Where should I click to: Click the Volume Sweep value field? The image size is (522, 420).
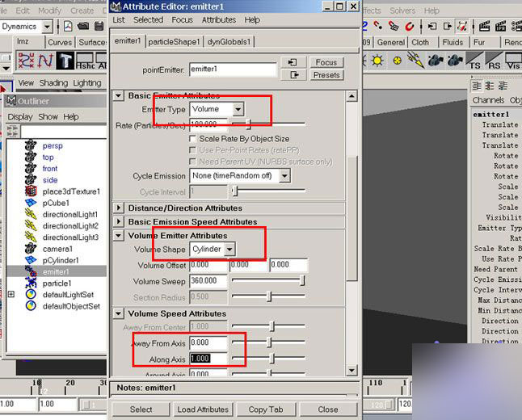pyautogui.click(x=208, y=281)
